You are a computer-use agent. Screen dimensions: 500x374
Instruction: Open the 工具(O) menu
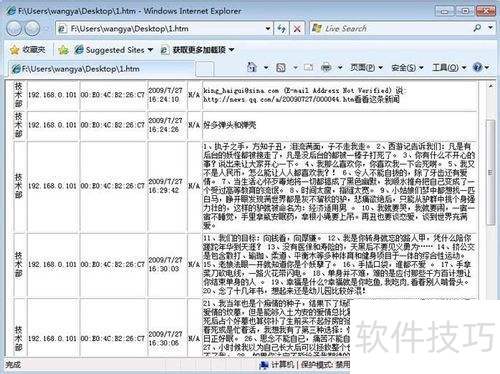449,68
